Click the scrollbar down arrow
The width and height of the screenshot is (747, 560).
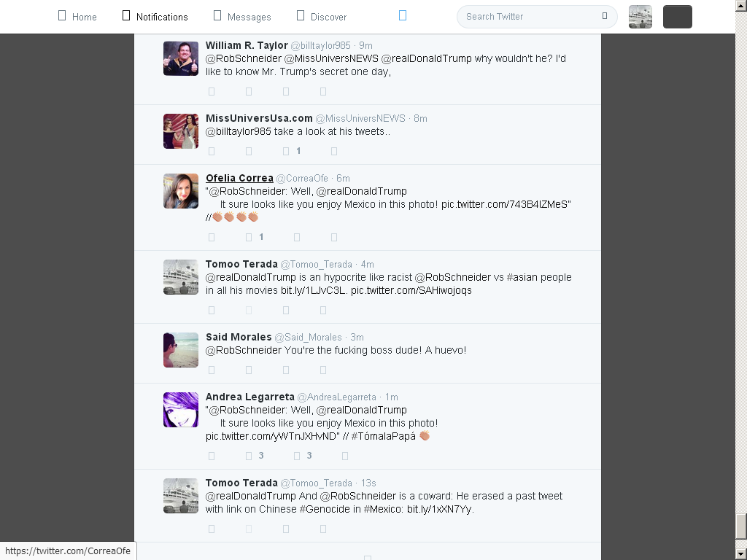pos(741,555)
